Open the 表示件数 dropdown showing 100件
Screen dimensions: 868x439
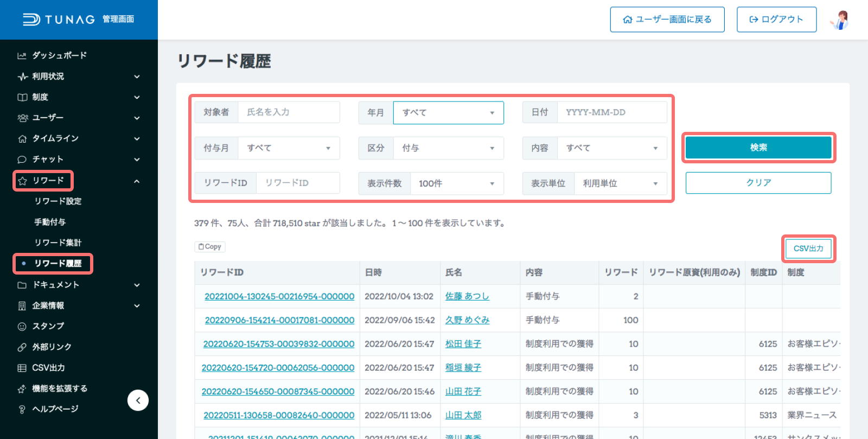[457, 183]
